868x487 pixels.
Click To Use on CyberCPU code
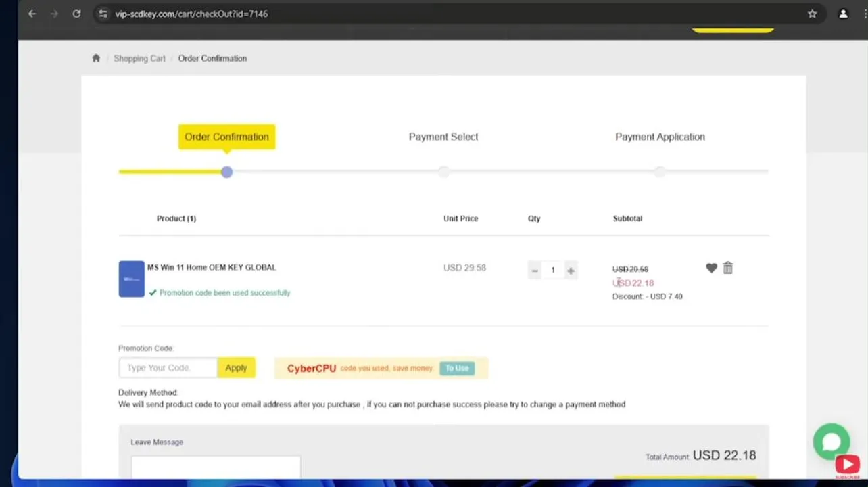pyautogui.click(x=457, y=368)
